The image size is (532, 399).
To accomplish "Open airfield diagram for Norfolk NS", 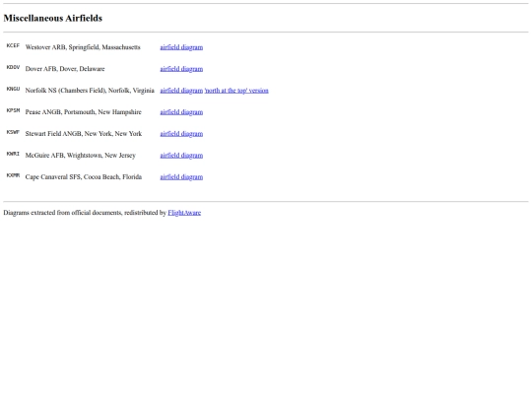I will pyautogui.click(x=181, y=91).
